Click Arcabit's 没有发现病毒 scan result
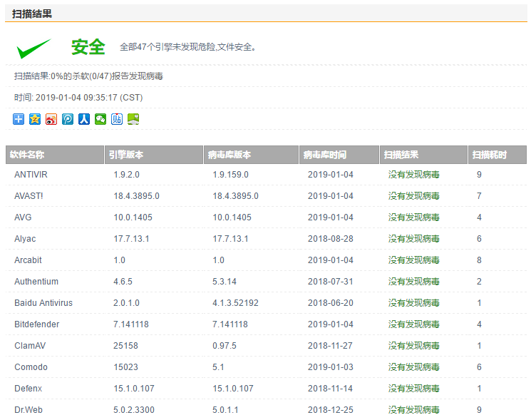 413,260
